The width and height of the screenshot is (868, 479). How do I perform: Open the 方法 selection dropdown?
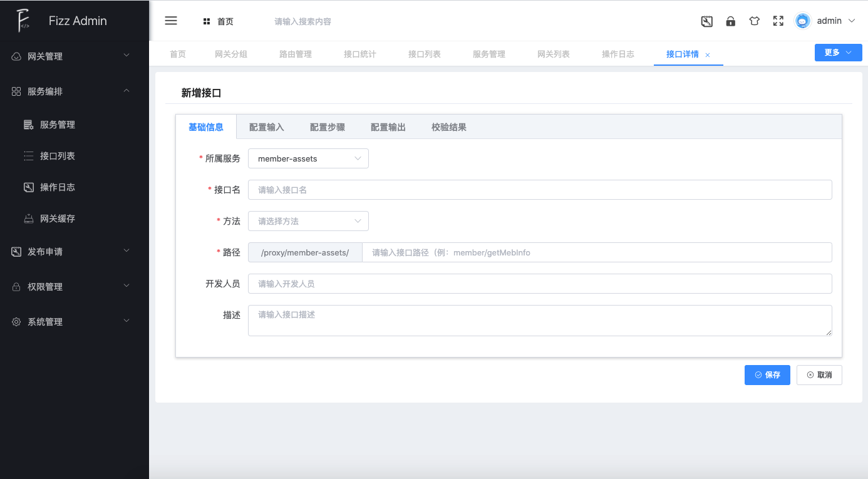click(308, 221)
